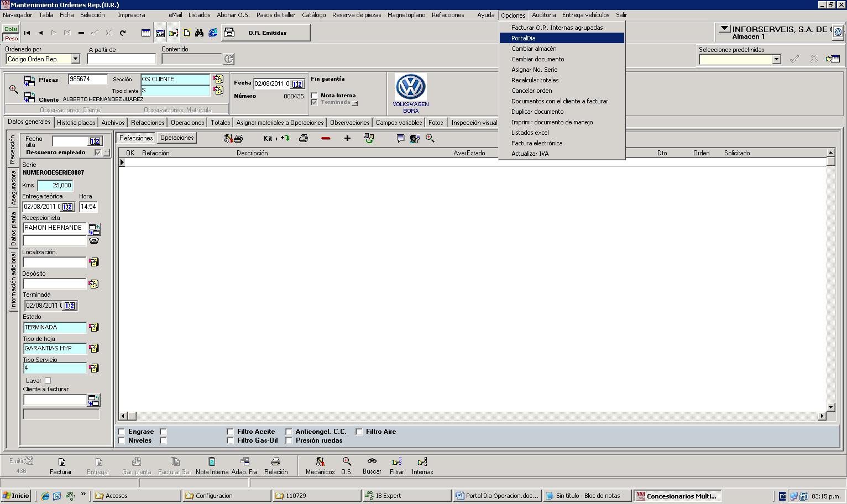
Task: Open the Inspección visual tab
Action: [x=474, y=123]
